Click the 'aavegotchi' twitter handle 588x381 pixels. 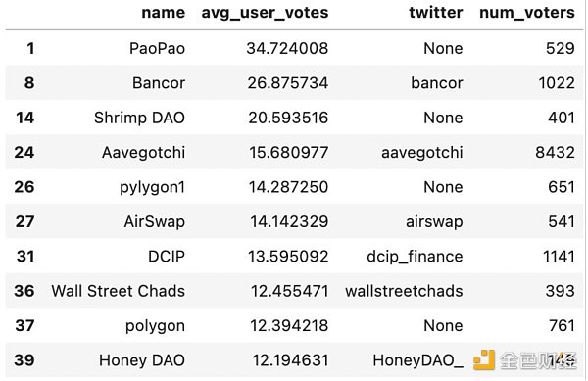click(x=422, y=153)
